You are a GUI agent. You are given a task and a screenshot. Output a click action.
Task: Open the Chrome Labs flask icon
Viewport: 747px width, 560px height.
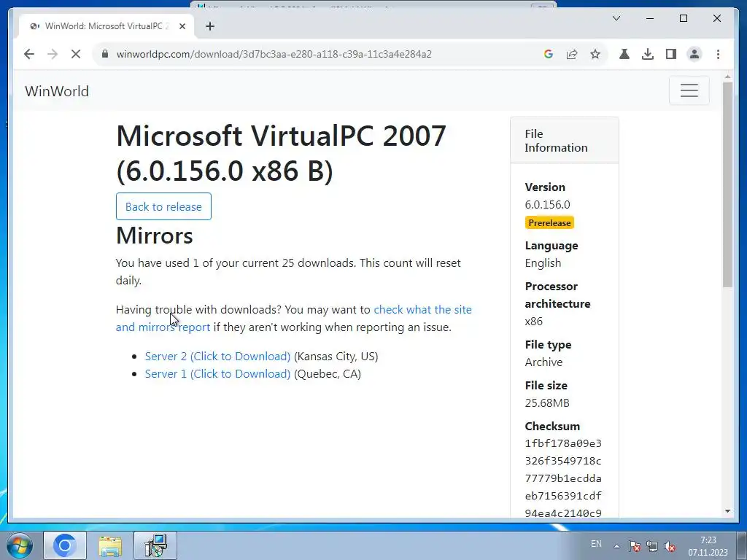pyautogui.click(x=624, y=54)
